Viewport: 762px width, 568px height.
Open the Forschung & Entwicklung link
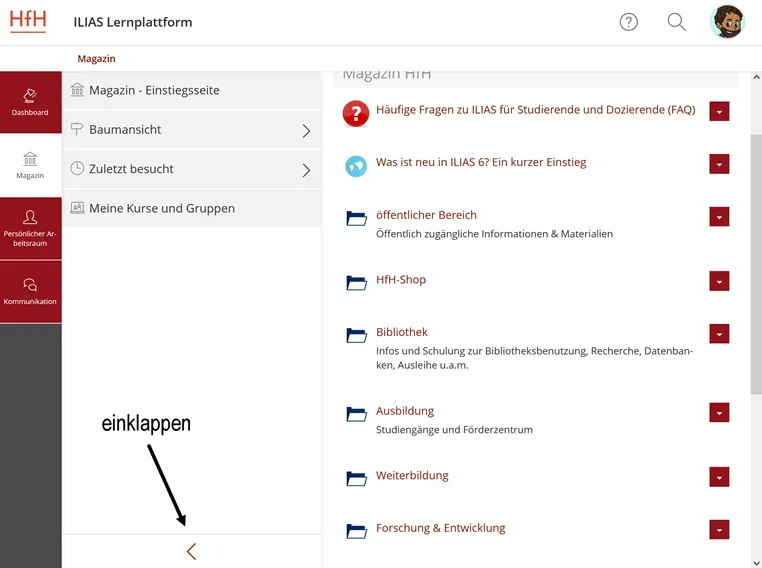tap(440, 528)
